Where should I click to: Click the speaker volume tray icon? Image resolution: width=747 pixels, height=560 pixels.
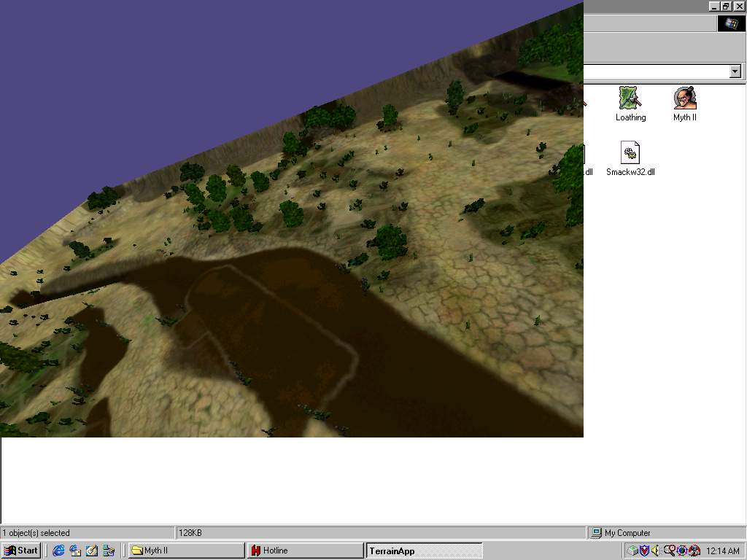[x=656, y=551]
